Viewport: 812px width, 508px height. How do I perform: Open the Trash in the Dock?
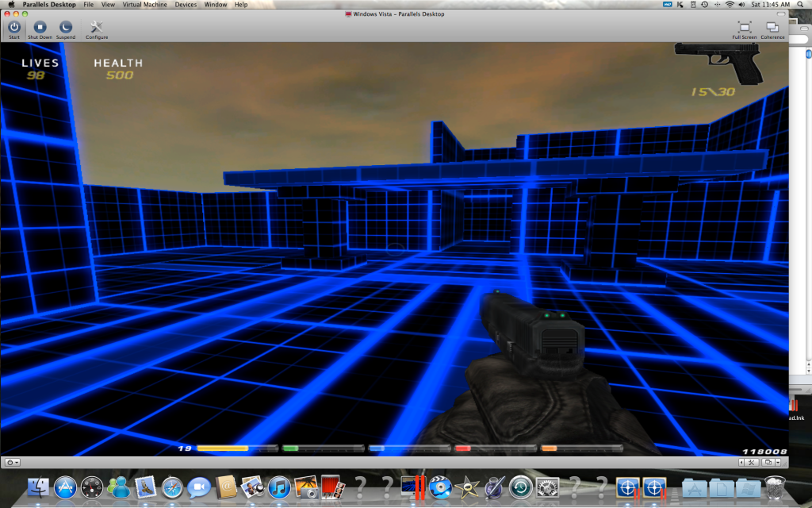coord(776,487)
